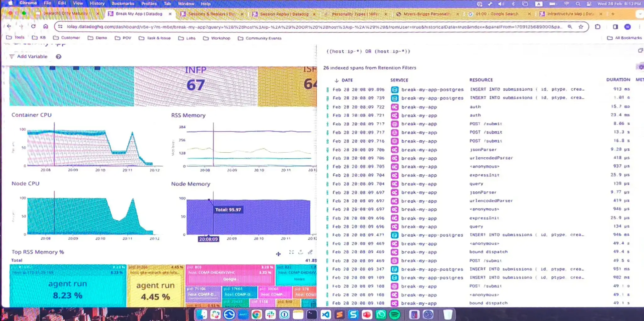Reload the Datadog dashboard page
Viewport: 644px width, 321px height.
click(33, 26)
